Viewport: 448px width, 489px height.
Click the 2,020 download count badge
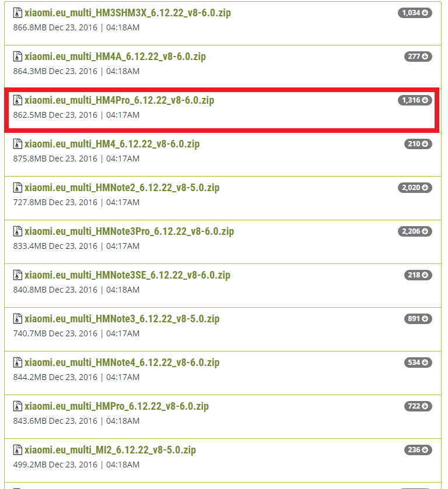(x=415, y=188)
